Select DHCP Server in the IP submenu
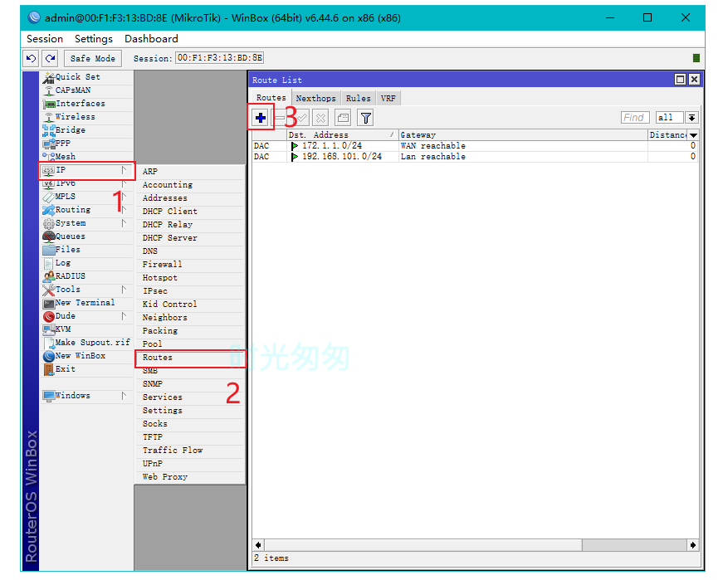The width and height of the screenshot is (728, 580). tap(190, 238)
